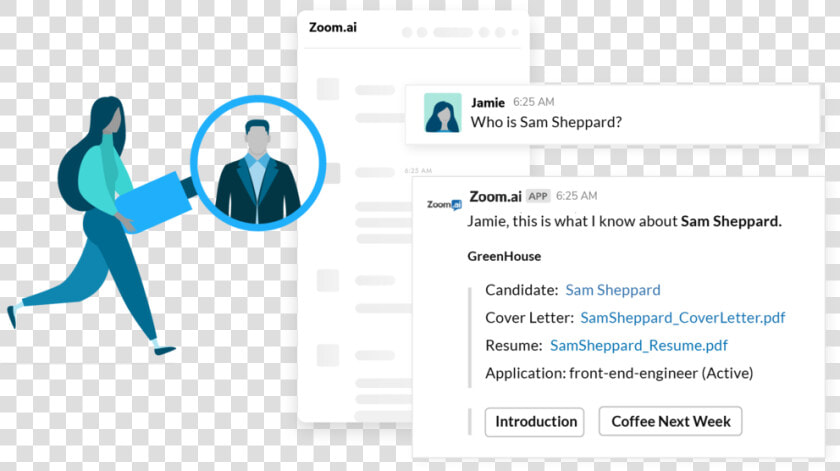Screen dimensions: 840x471
Task: Click the Zoom.ai sender name in reply
Action: [x=495, y=197]
